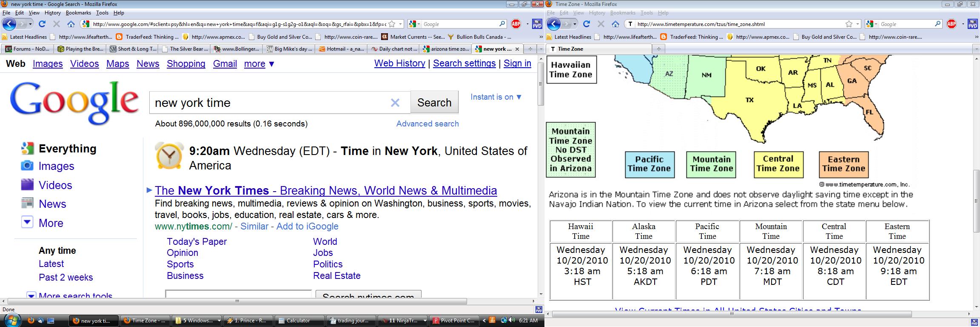Viewport: 980px width, 327px height.
Task: Switch to the Hotmail tab
Action: 341,49
